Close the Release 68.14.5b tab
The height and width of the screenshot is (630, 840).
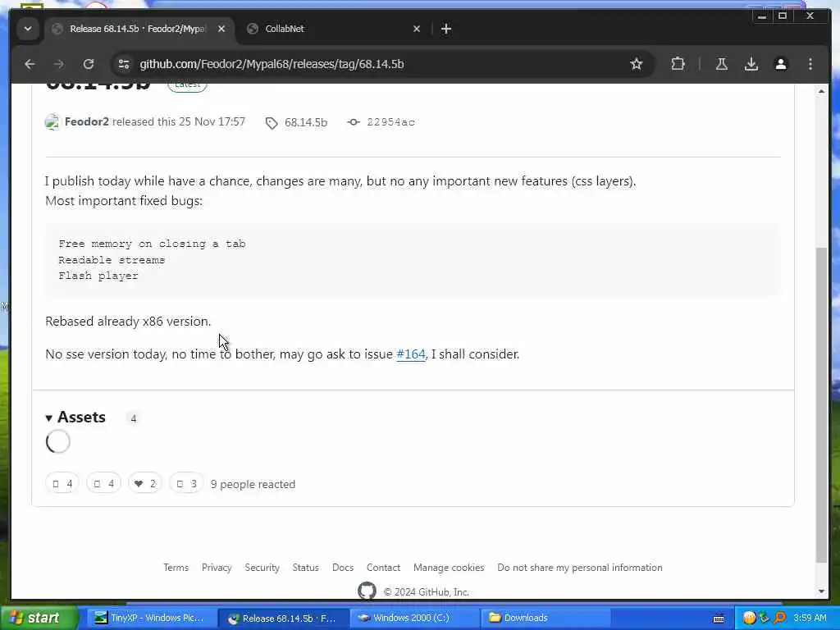(x=221, y=29)
